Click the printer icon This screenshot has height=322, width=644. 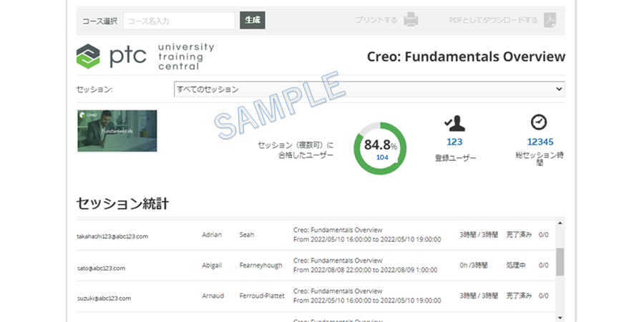pos(411,20)
